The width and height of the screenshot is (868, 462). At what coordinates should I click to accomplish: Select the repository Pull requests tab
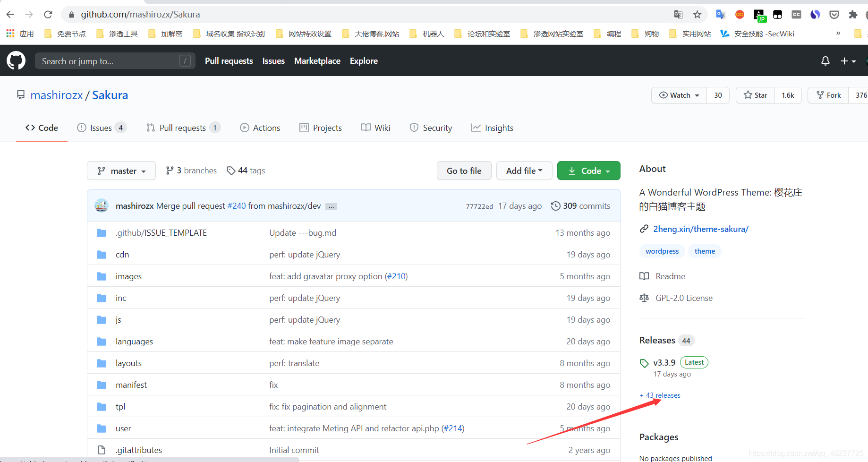tap(183, 128)
